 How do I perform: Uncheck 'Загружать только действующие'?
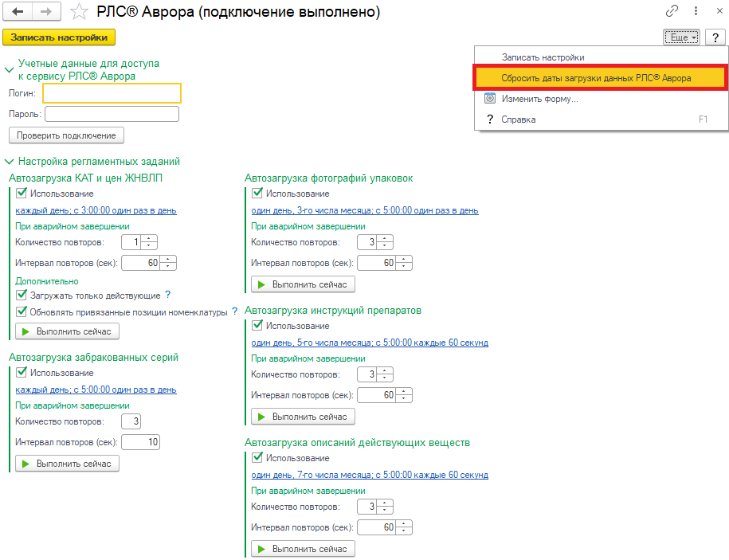22,295
